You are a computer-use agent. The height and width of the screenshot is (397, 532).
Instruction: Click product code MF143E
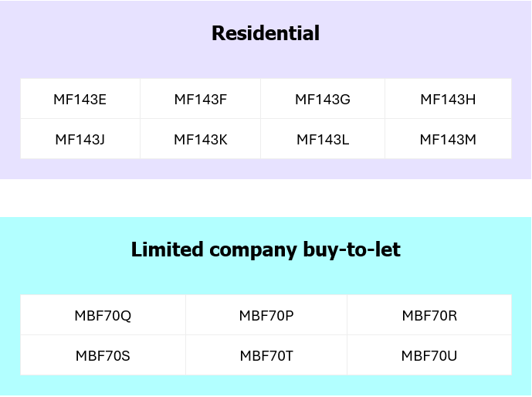pyautogui.click(x=80, y=99)
